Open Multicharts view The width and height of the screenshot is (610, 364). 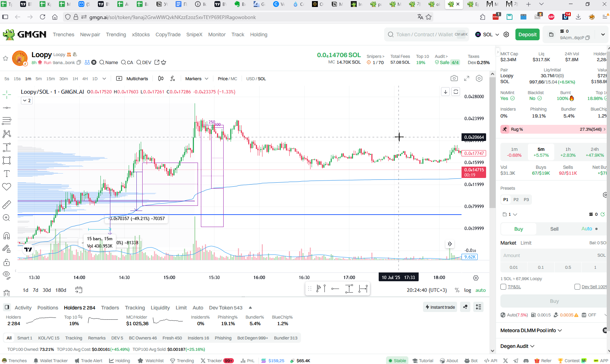pyautogui.click(x=132, y=79)
